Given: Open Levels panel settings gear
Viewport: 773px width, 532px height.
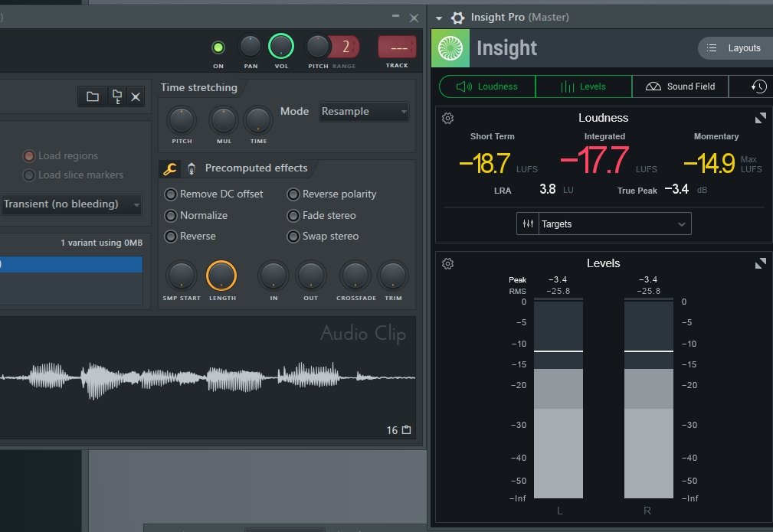Looking at the screenshot, I should (x=448, y=263).
